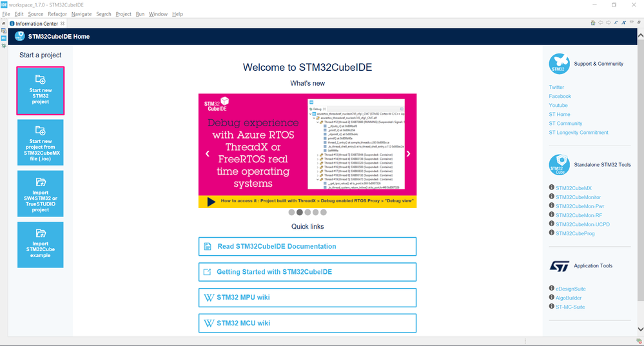644x346 pixels.
Task: Click the decrease font size icon
Action: (616, 23)
